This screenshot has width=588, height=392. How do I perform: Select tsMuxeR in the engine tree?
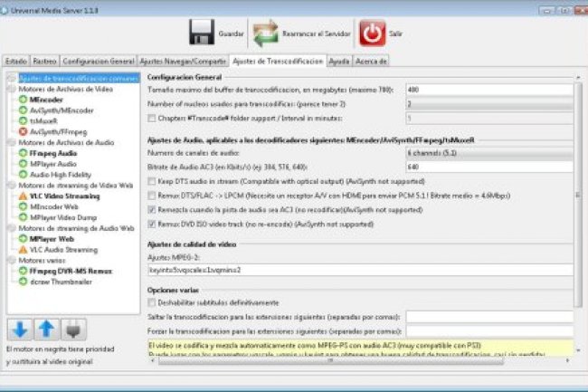[x=43, y=121]
